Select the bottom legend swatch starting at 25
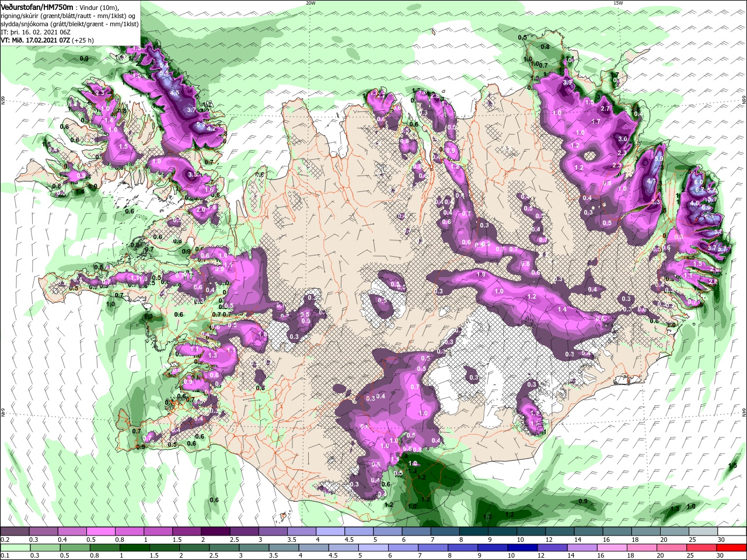This screenshot has width=747, height=560. click(701, 547)
